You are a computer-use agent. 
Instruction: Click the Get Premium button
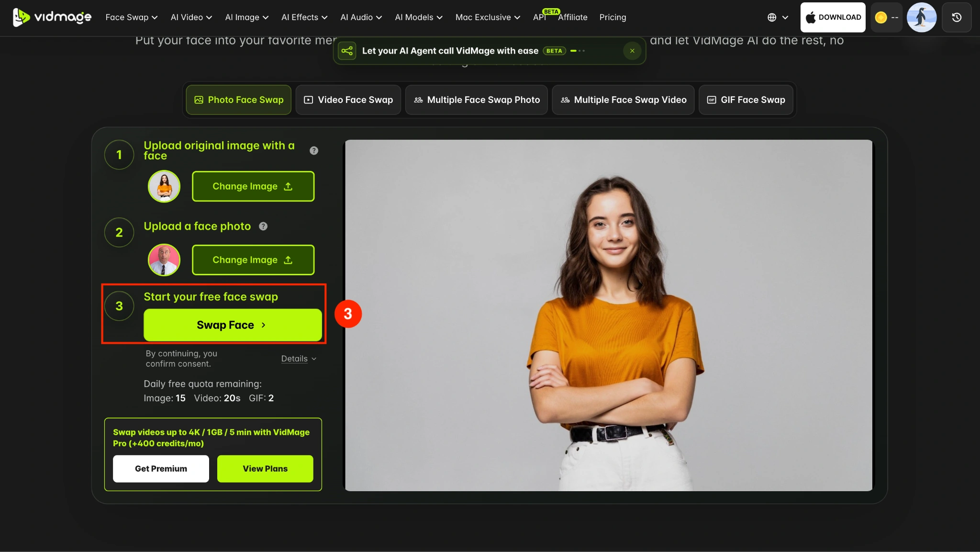161,469
